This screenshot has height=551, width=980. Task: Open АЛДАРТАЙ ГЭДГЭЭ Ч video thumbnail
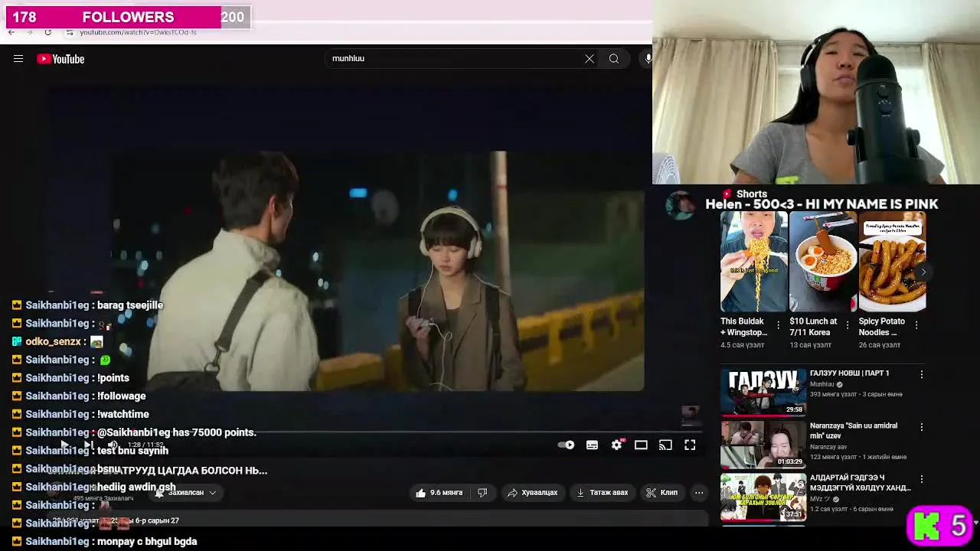click(763, 497)
